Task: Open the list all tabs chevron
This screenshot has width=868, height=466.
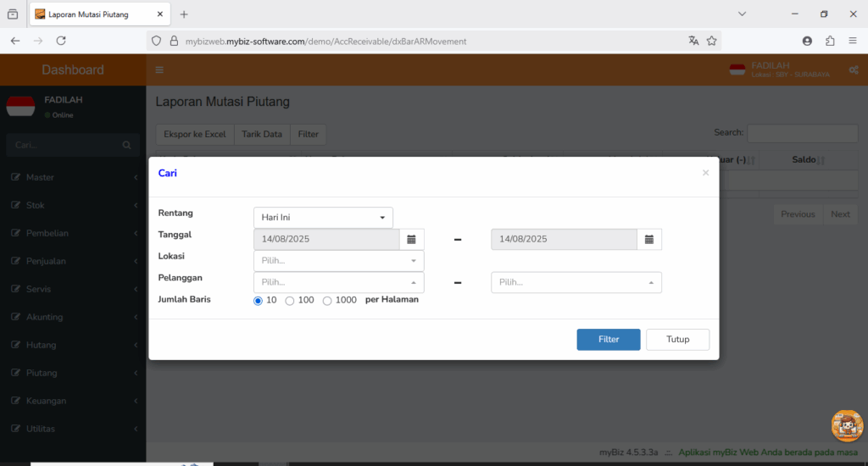Action: coord(742,14)
